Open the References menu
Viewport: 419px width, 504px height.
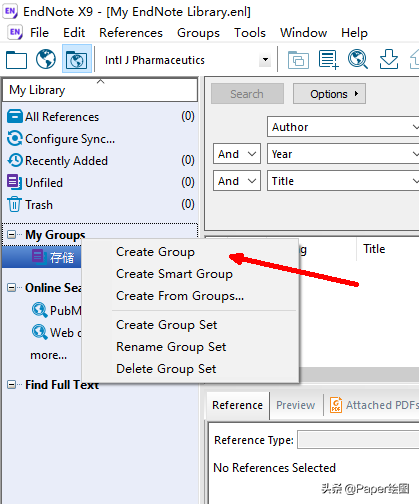131,33
